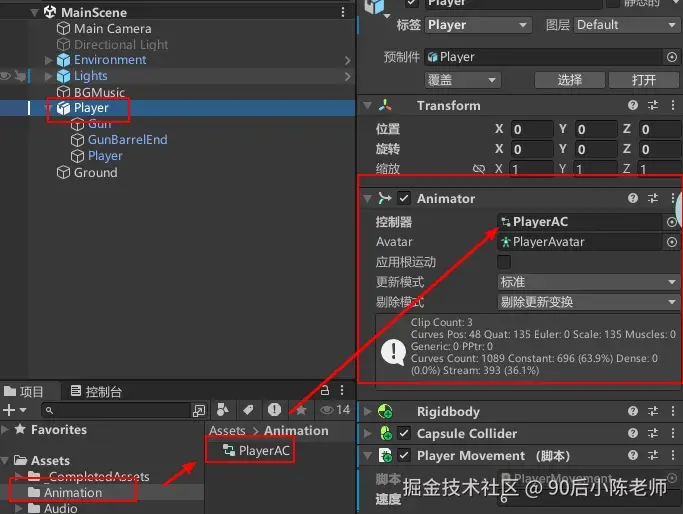Click the prefab Select button

(x=569, y=80)
